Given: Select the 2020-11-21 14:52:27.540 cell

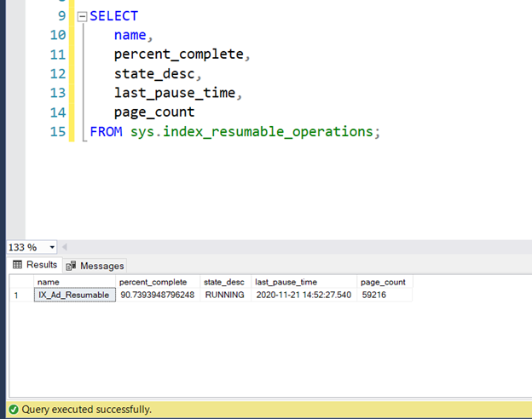Looking at the screenshot, I should click(304, 295).
